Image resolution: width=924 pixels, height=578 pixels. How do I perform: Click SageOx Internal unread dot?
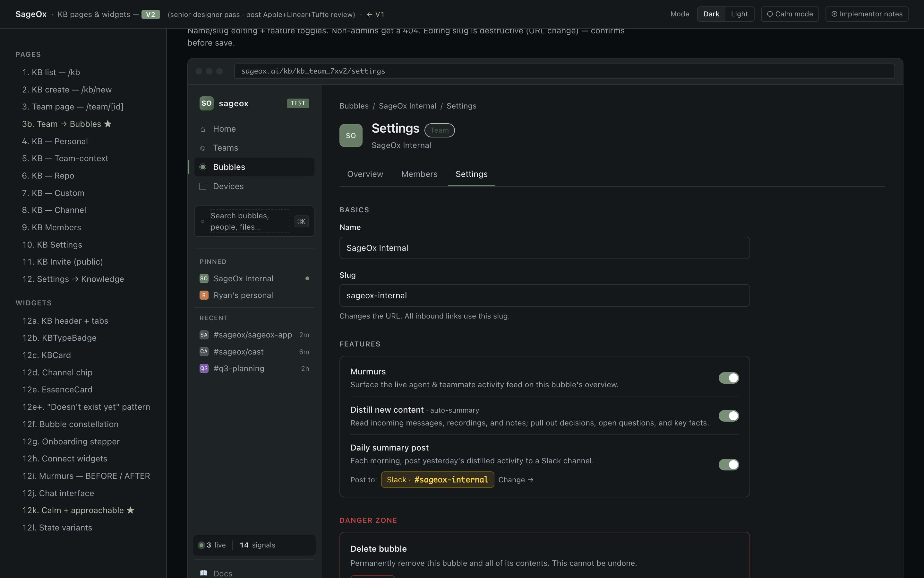point(307,278)
